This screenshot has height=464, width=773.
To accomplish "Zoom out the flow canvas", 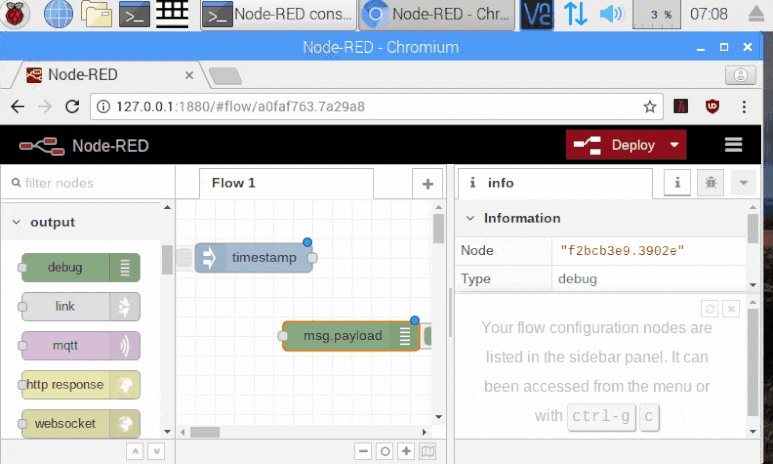I will point(362,451).
